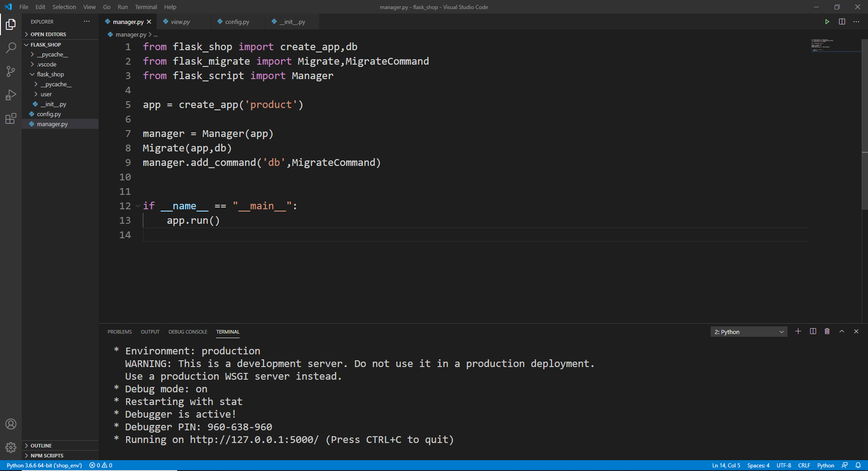The image size is (868, 471).
Task: Change end of line sequence 'CRLF'
Action: point(804,465)
